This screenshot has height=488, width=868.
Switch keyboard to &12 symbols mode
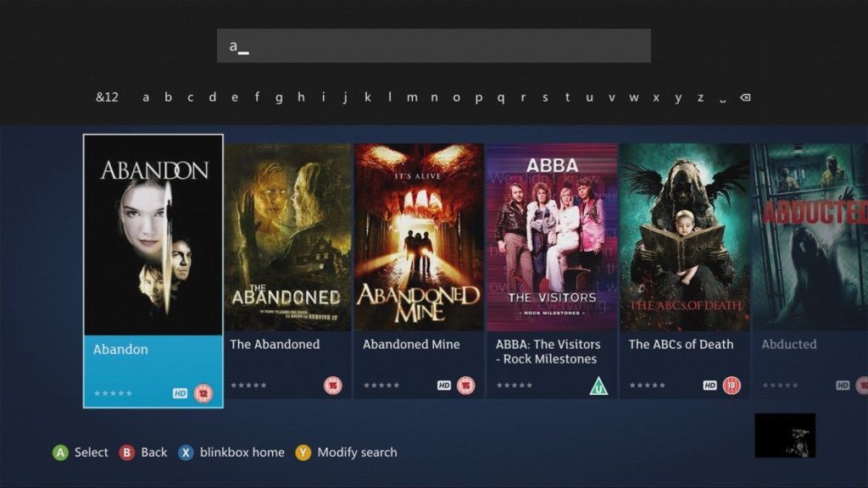(107, 97)
